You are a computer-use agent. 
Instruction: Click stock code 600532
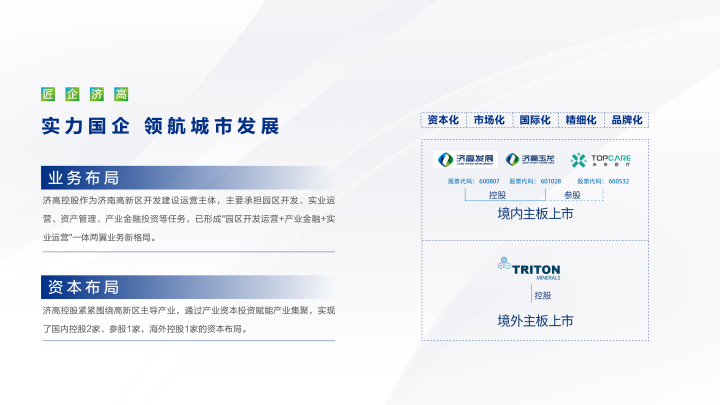click(x=619, y=181)
